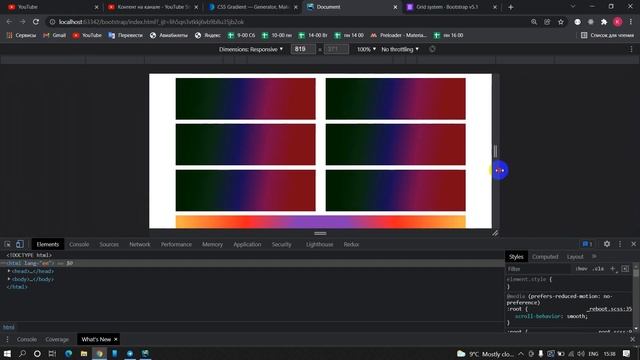Click the Filter field in Styles pane
The image size is (640, 360).
click(539, 269)
